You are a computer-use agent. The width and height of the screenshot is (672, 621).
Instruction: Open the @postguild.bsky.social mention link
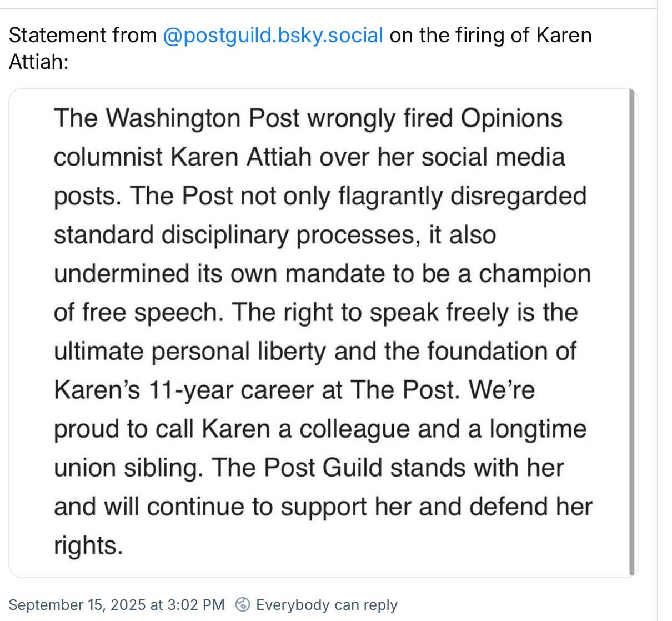tap(273, 36)
